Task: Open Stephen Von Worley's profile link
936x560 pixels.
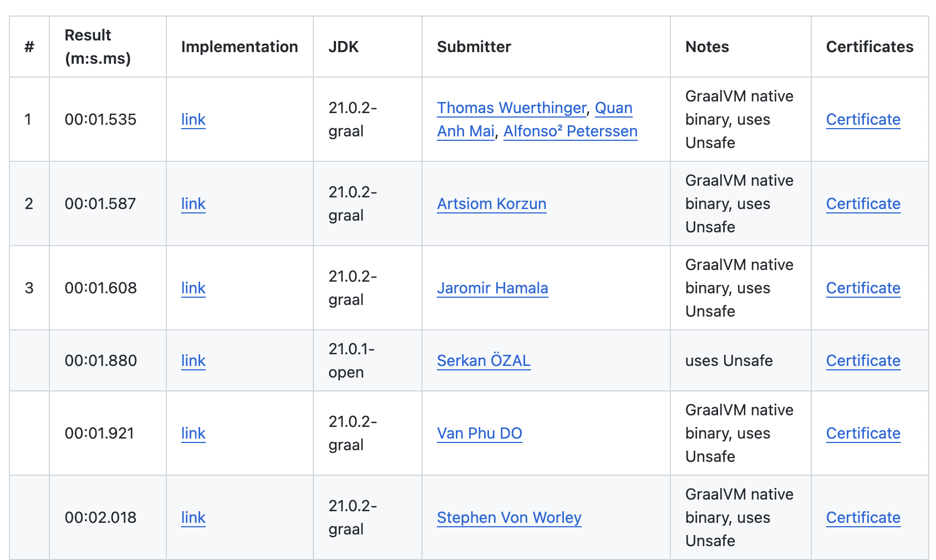Action: [509, 517]
